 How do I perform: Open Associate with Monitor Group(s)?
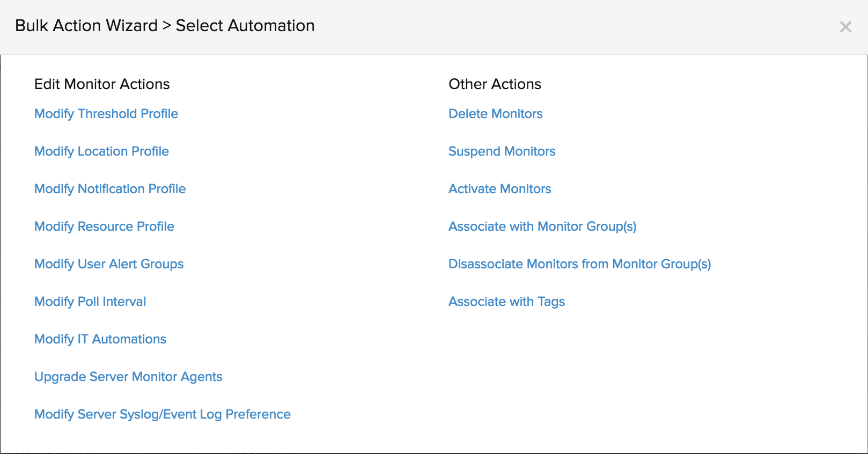coord(542,226)
